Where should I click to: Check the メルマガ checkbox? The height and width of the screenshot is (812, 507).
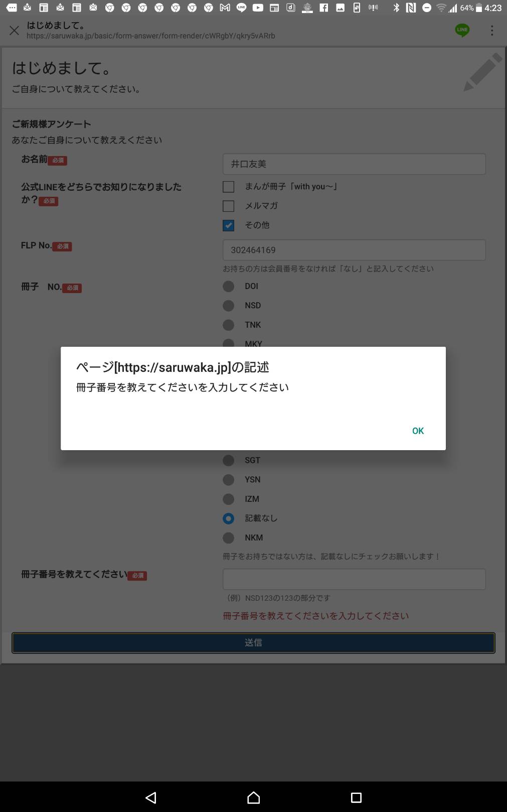click(228, 206)
